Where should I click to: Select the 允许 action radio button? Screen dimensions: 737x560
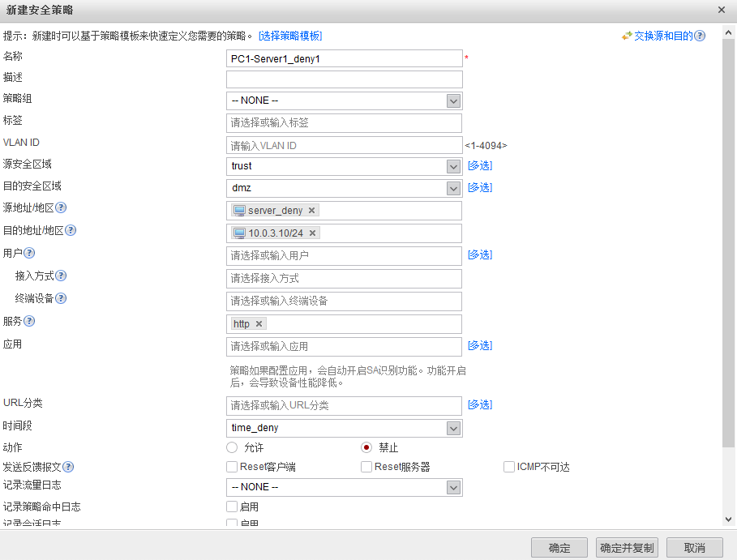pyautogui.click(x=232, y=447)
